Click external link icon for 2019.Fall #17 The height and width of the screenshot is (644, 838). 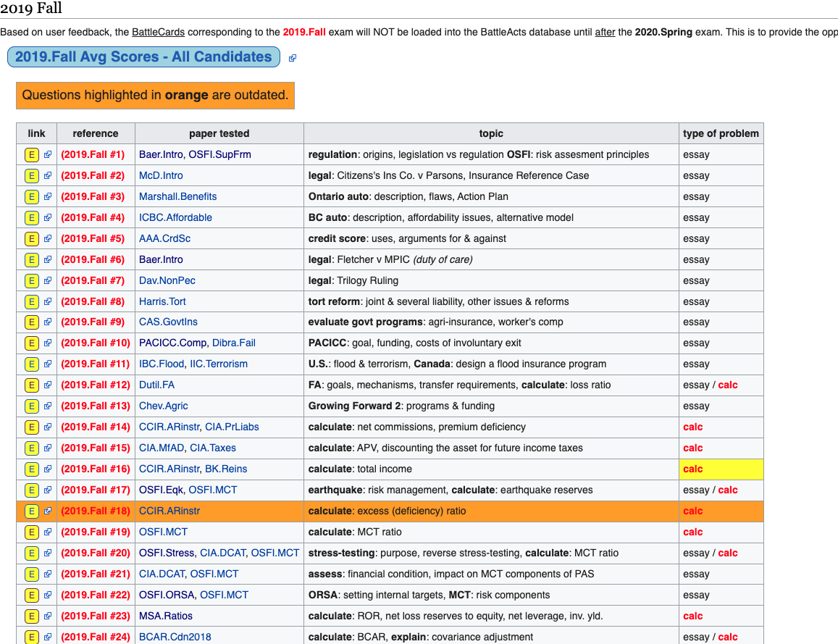tap(48, 490)
